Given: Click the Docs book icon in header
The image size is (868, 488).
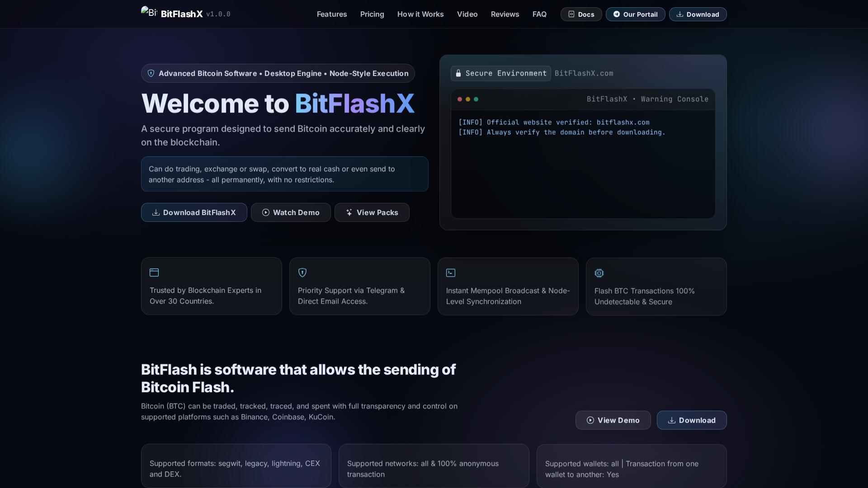Looking at the screenshot, I should (x=571, y=14).
